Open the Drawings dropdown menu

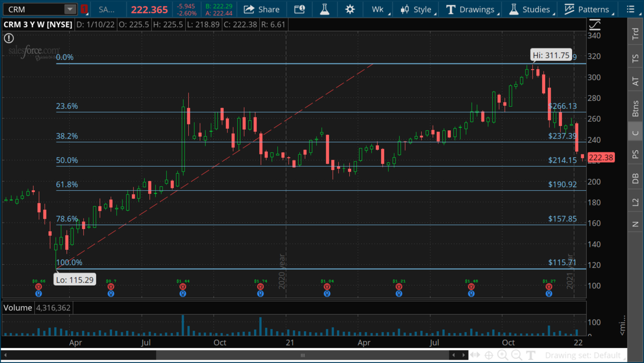coord(471,9)
